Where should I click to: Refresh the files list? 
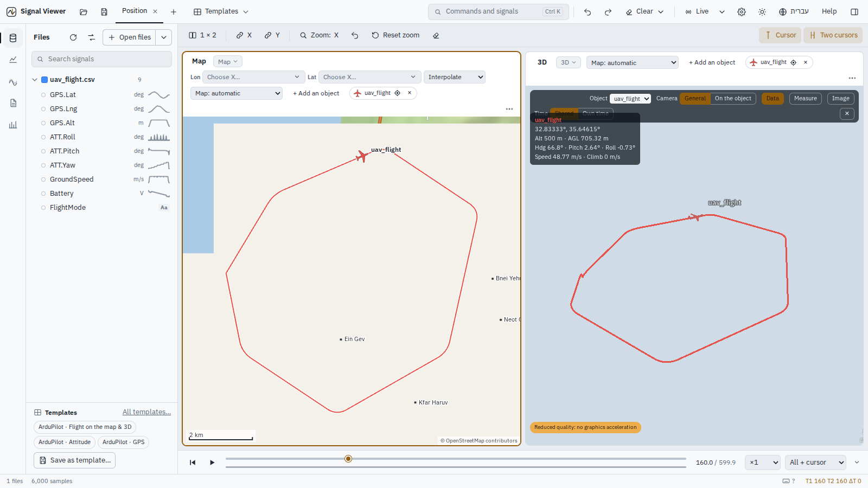pos(73,37)
